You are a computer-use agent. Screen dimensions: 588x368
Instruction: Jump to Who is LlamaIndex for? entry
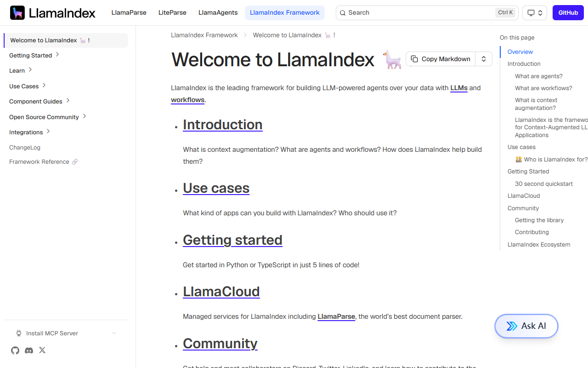(x=551, y=160)
